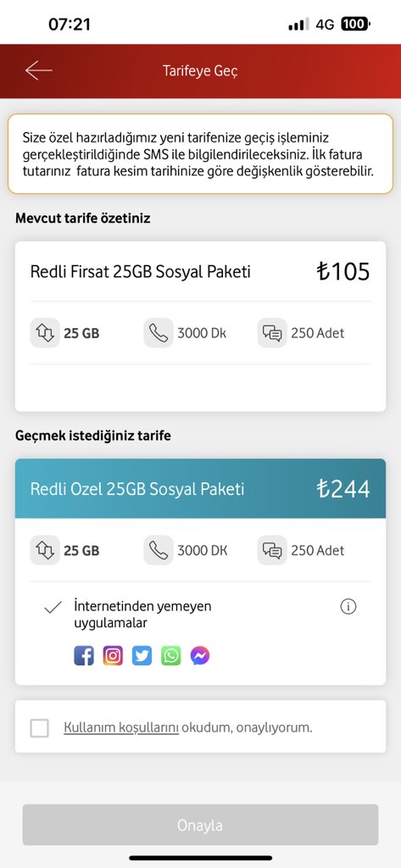Open the Kullanım koşullarını link

click(x=121, y=727)
